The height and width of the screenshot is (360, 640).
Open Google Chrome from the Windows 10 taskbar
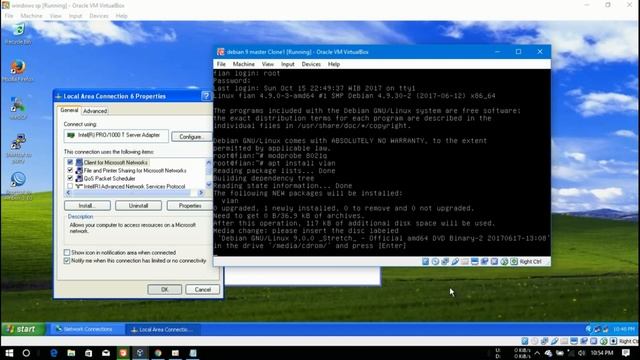(x=158, y=353)
